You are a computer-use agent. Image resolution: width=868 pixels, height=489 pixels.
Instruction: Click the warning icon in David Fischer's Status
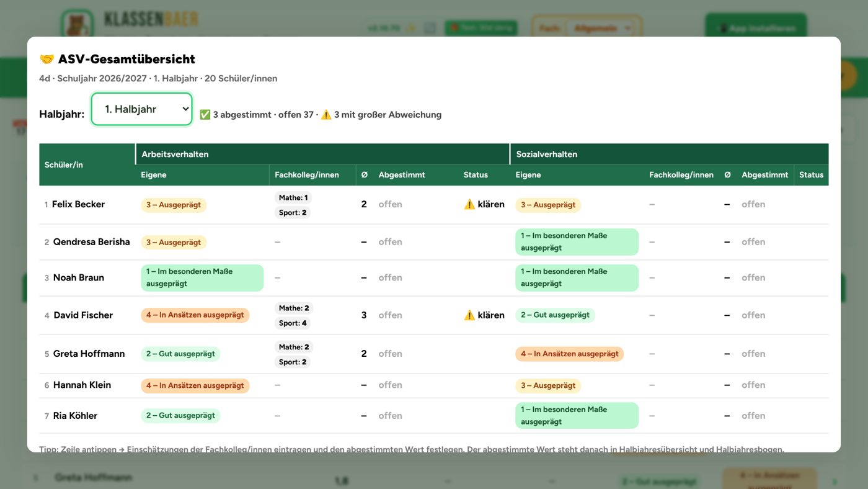coord(469,315)
